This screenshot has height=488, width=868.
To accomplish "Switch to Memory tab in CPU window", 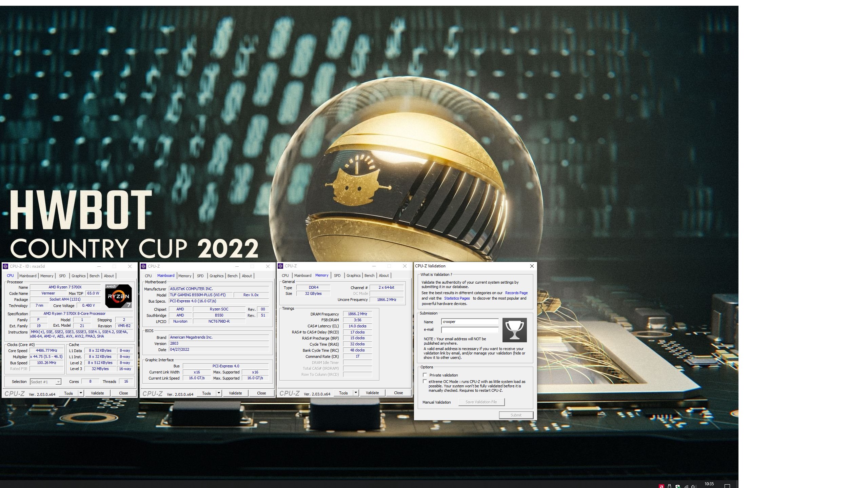I will pos(47,276).
